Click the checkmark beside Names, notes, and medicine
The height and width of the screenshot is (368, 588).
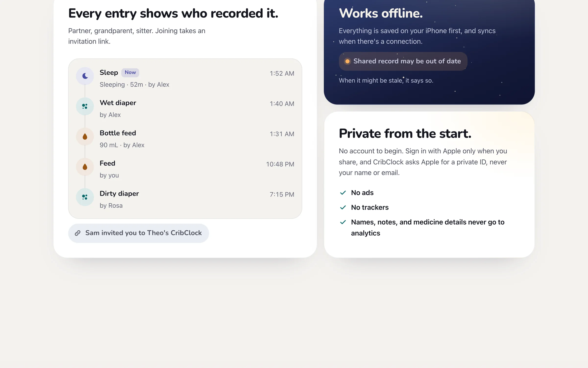pos(343,222)
